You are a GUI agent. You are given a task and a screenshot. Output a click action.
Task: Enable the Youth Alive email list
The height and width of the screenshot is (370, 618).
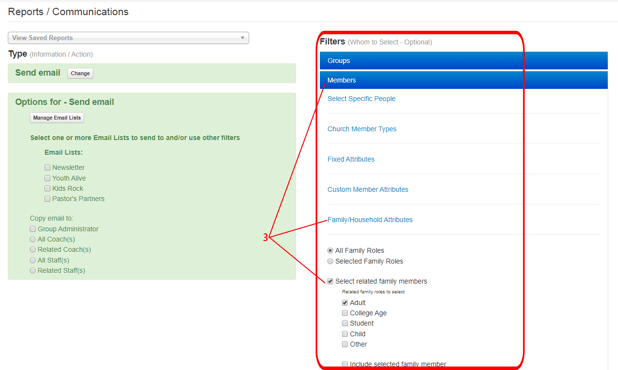click(x=47, y=178)
